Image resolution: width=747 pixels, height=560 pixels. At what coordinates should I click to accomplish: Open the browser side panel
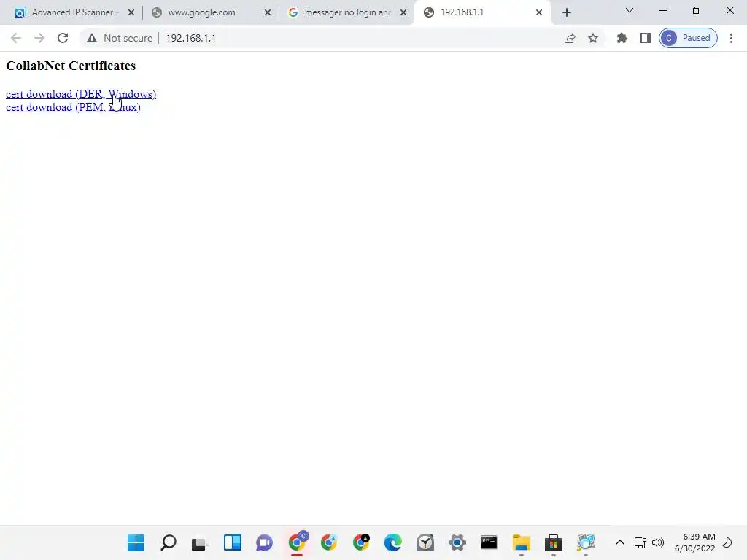pyautogui.click(x=646, y=38)
